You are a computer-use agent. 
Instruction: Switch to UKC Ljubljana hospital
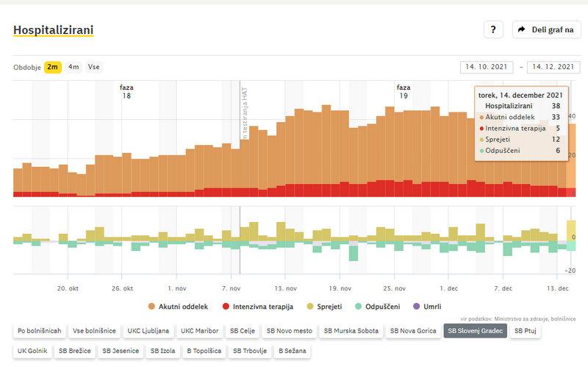(x=148, y=331)
